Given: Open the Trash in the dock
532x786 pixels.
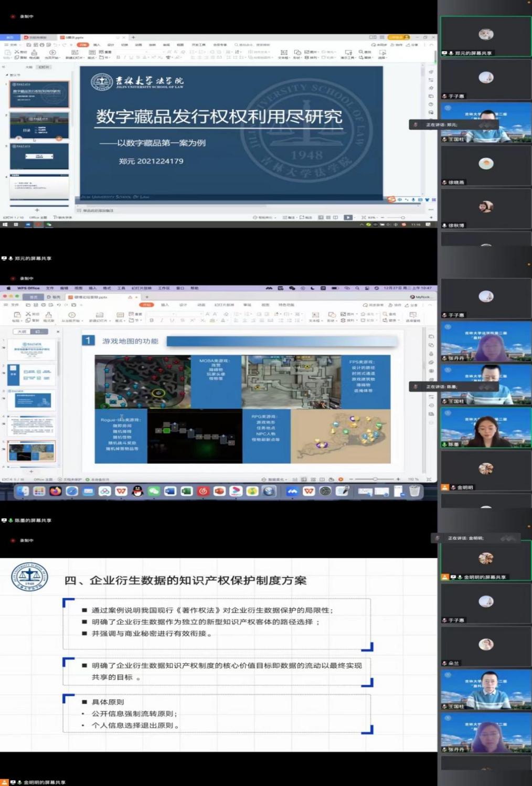Looking at the screenshot, I should point(414,491).
